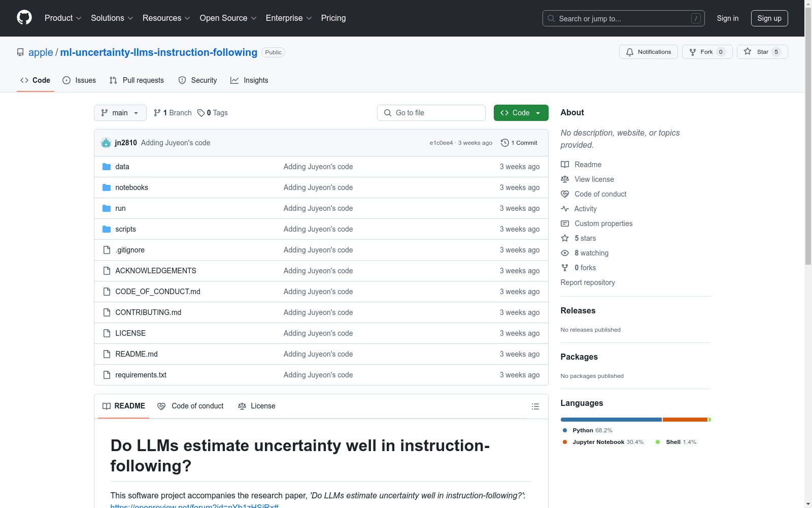Image resolution: width=812 pixels, height=508 pixels.
Task: Click the license scale icon in About
Action: [x=565, y=179]
